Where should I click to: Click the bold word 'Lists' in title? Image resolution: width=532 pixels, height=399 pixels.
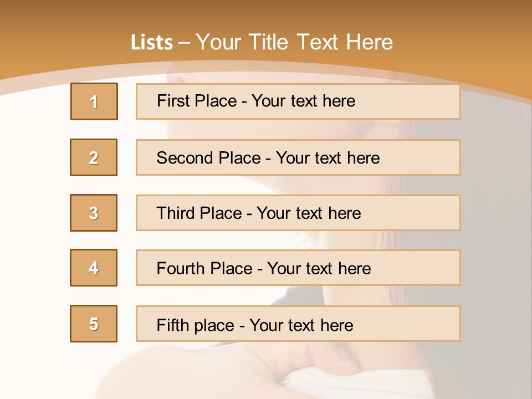coord(152,43)
